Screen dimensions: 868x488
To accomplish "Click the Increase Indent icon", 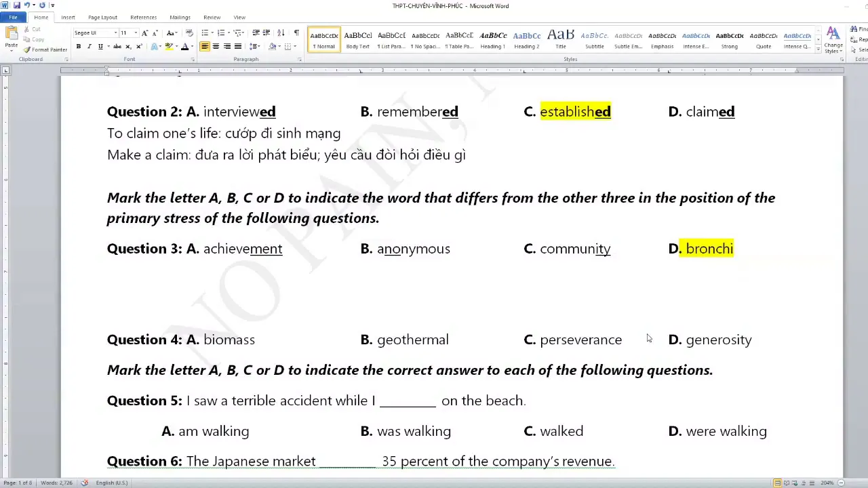I will (x=267, y=33).
